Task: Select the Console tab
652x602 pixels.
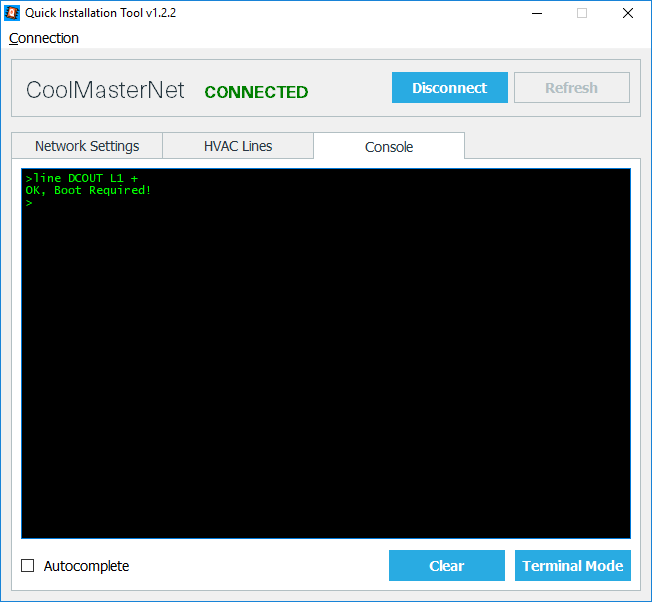Action: point(389,147)
